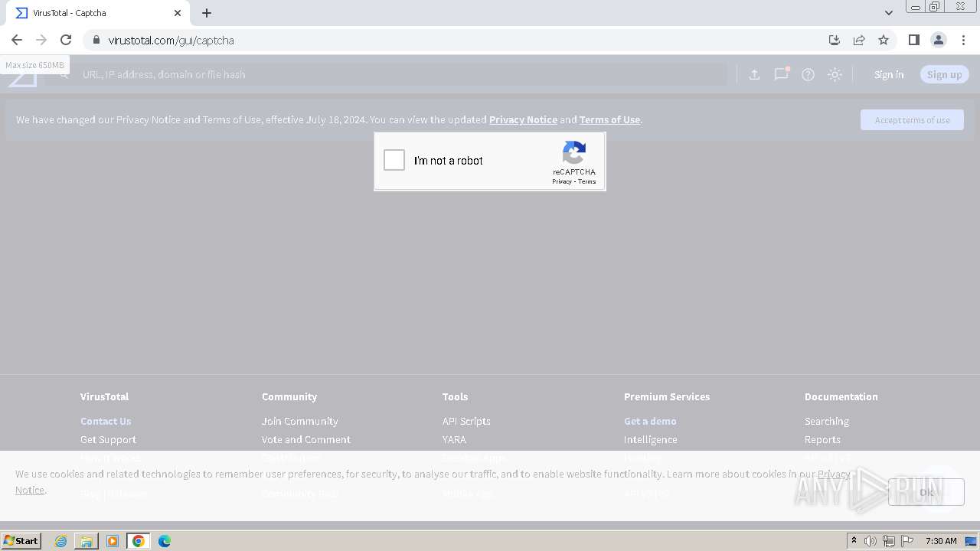Screen dimensions: 980x551
Task: Open Internet Explorer from taskbar
Action: pyautogui.click(x=60, y=541)
